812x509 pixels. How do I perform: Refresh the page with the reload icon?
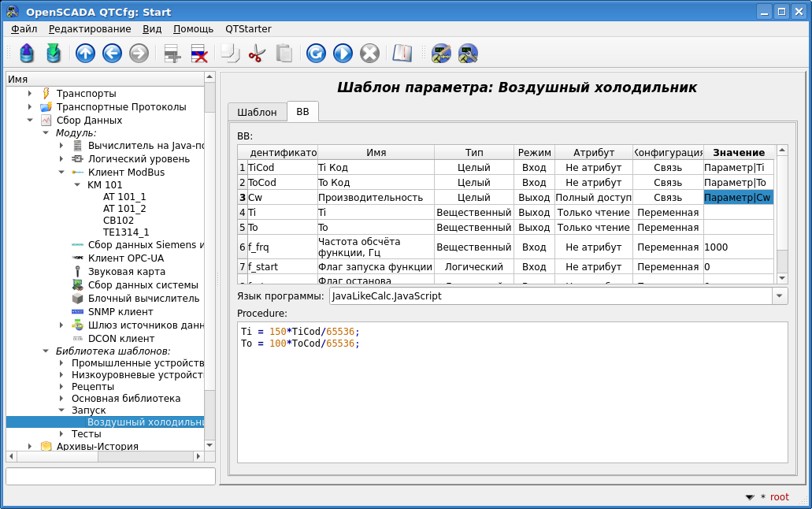316,54
